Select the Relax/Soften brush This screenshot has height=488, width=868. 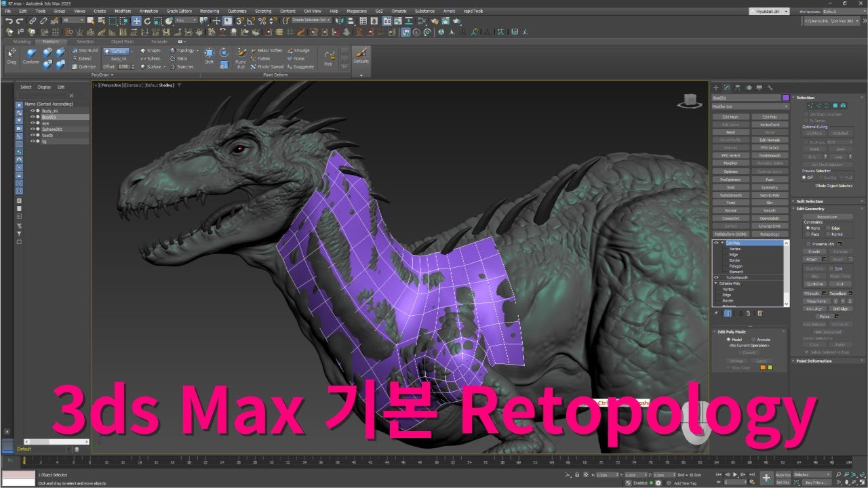(x=267, y=51)
